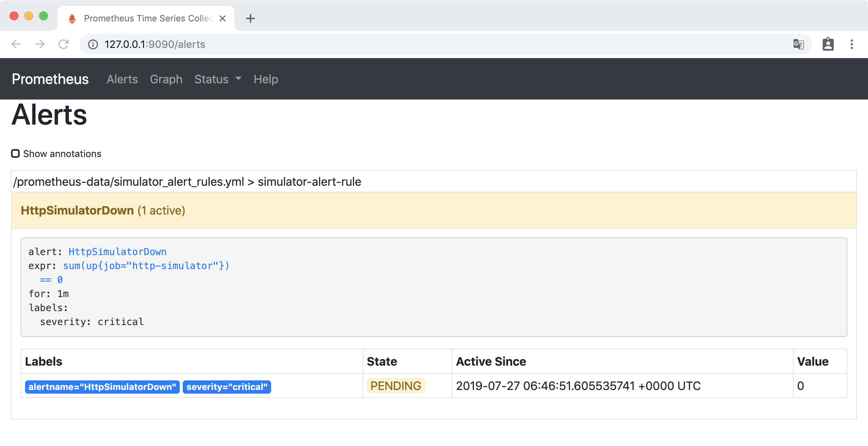Collapse the HttpSimulatorDown (1 active) alert header
Image resolution: width=868 pixels, height=446 pixels.
click(434, 210)
